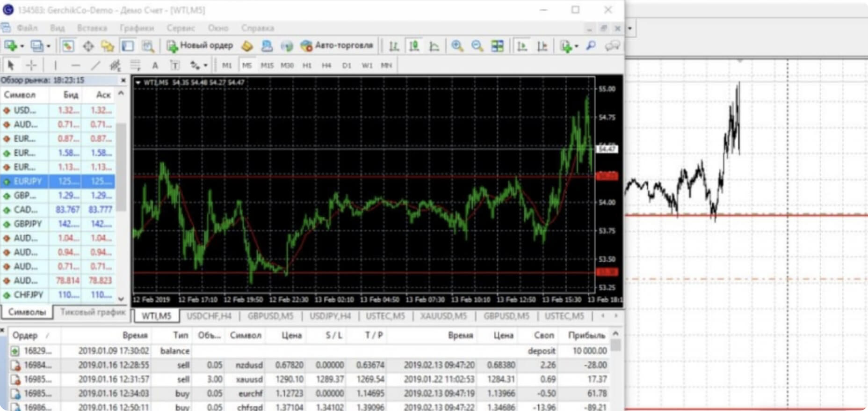This screenshot has height=411, width=868.
Task: Open a new chart with the toolbar icon
Action: (11, 46)
